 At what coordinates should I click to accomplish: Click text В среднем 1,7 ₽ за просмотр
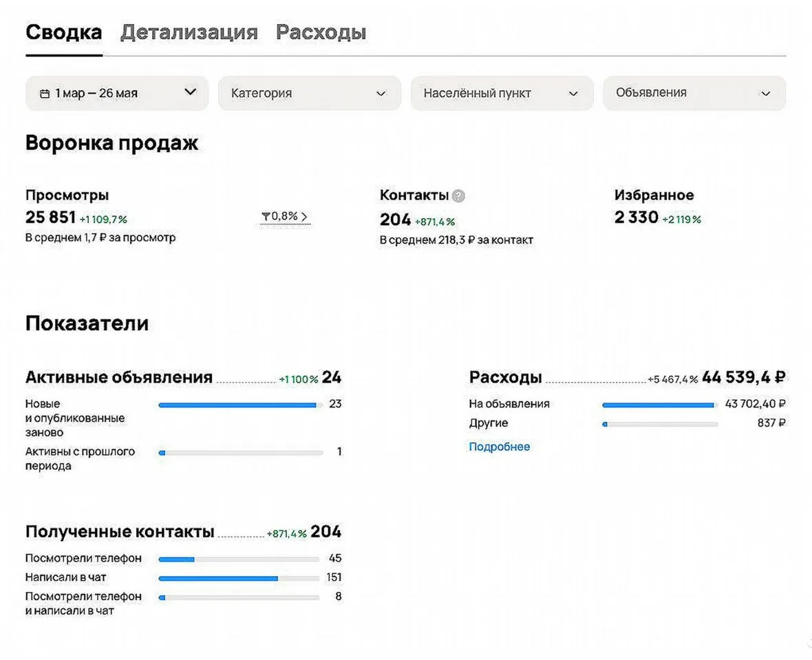tap(100, 238)
